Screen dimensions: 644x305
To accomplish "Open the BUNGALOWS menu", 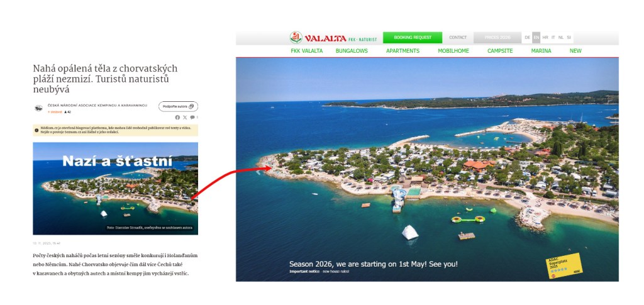I will (352, 51).
